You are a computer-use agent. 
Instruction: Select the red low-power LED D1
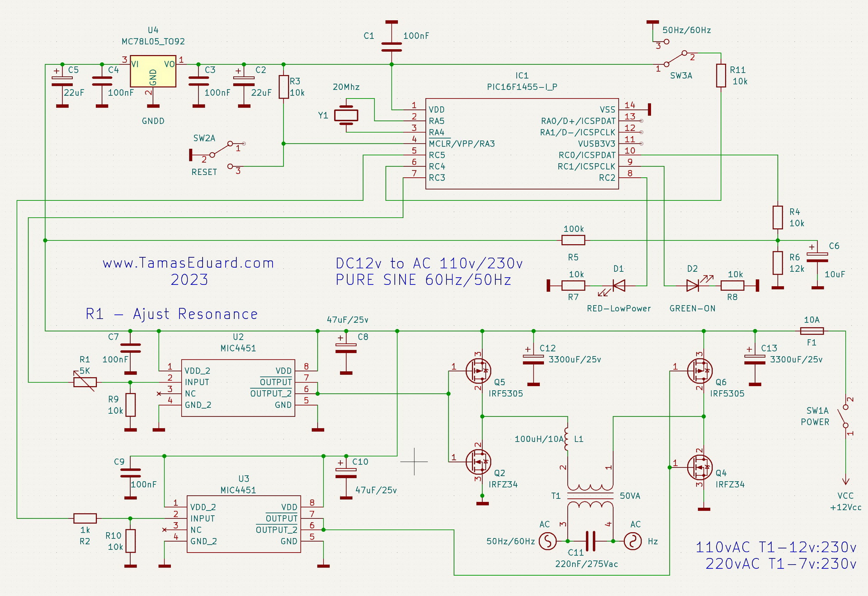[618, 285]
